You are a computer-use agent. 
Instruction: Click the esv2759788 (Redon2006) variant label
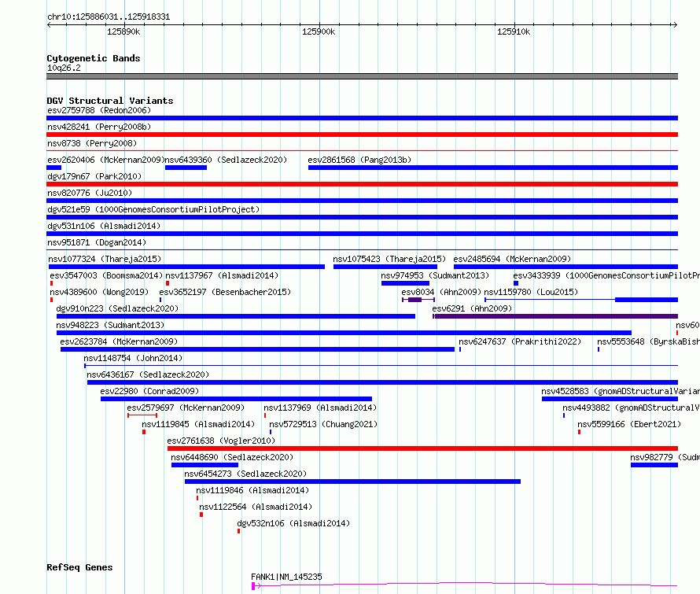click(99, 110)
